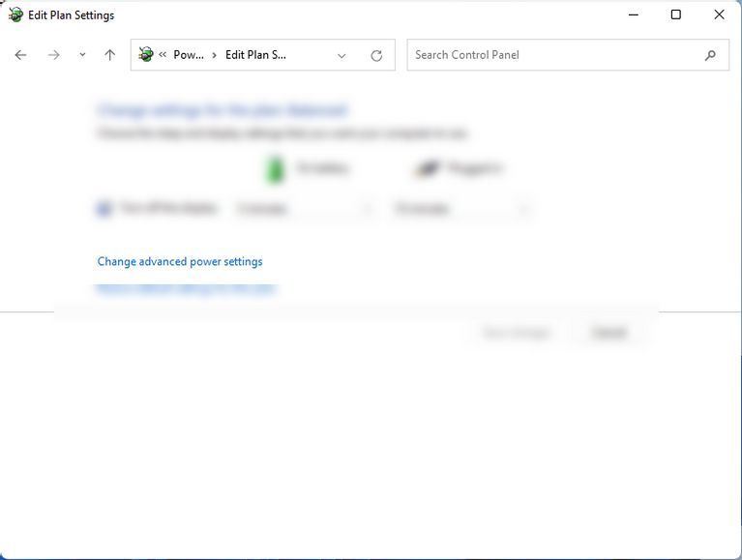The height and width of the screenshot is (560, 742).
Task: Click in the Search Control Panel field
Action: point(551,55)
